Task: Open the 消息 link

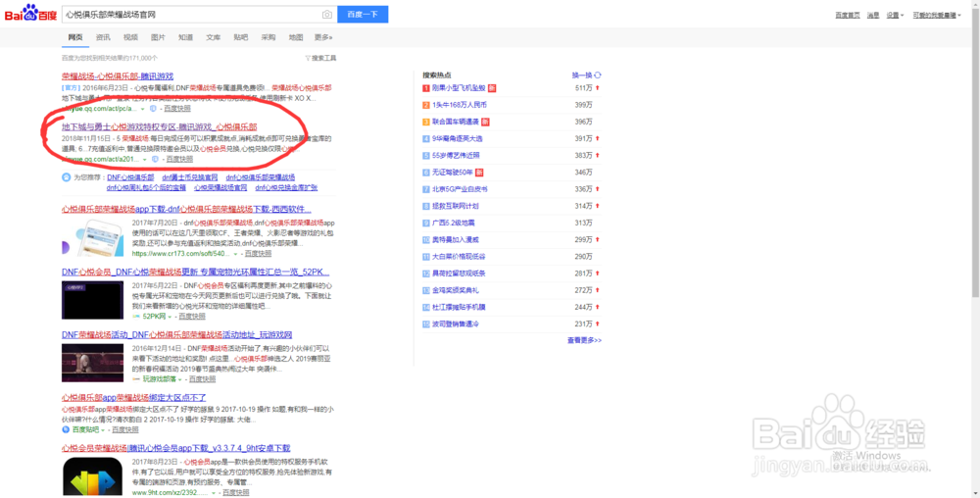Action: (x=873, y=15)
